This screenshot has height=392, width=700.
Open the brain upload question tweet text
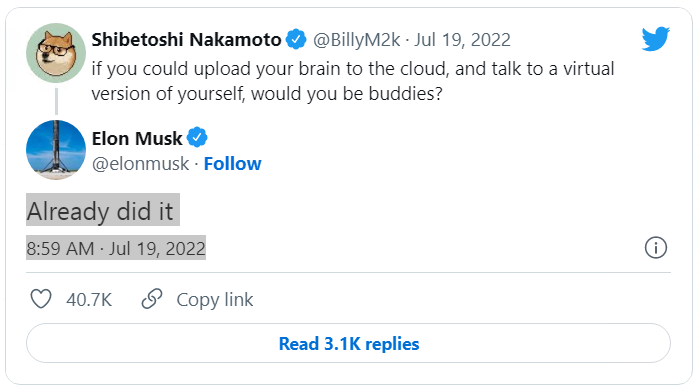(353, 81)
